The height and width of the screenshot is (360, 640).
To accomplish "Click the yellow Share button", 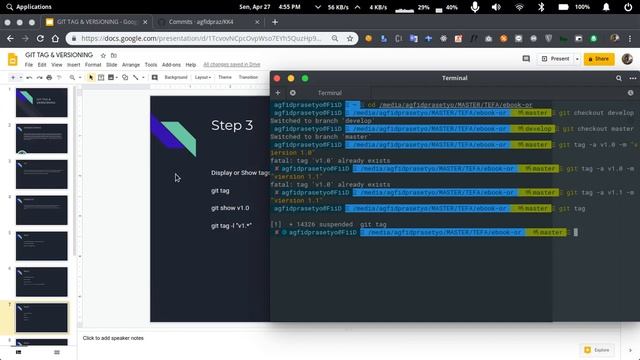I will (x=599, y=59).
